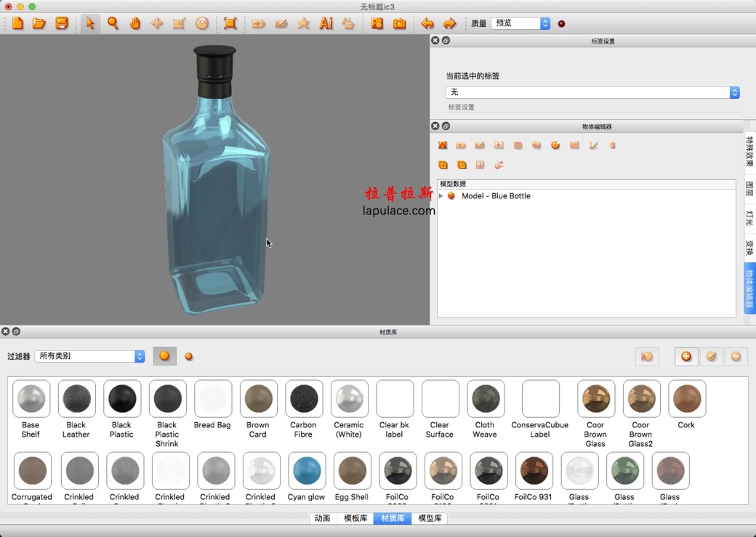
Task: Toggle the large sphere material preview mode
Action: click(x=164, y=356)
